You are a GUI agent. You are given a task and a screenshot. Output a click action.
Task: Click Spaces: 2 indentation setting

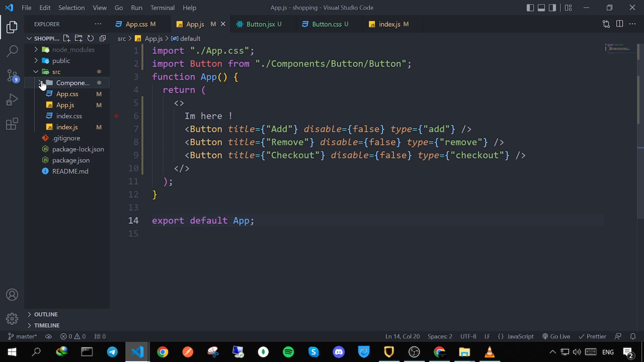[440, 336]
